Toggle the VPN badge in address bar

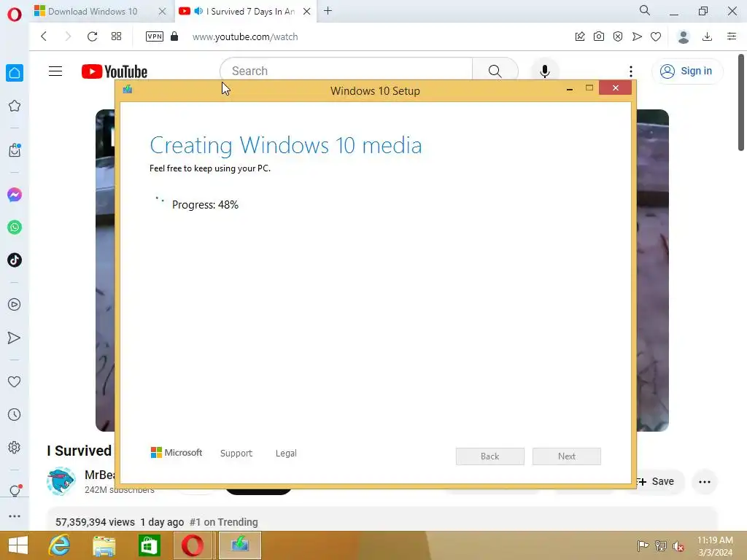coord(155,36)
